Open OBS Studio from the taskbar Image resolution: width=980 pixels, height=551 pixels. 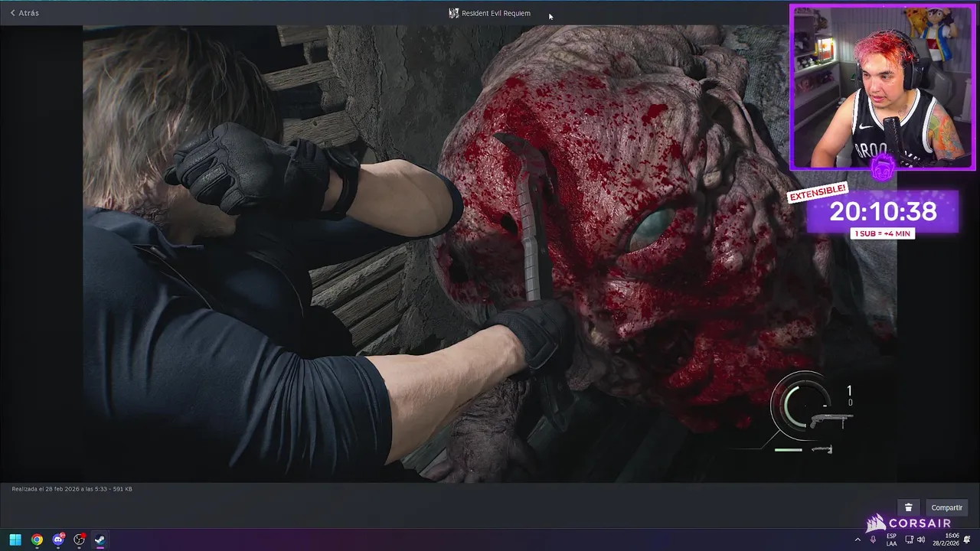[x=79, y=540]
